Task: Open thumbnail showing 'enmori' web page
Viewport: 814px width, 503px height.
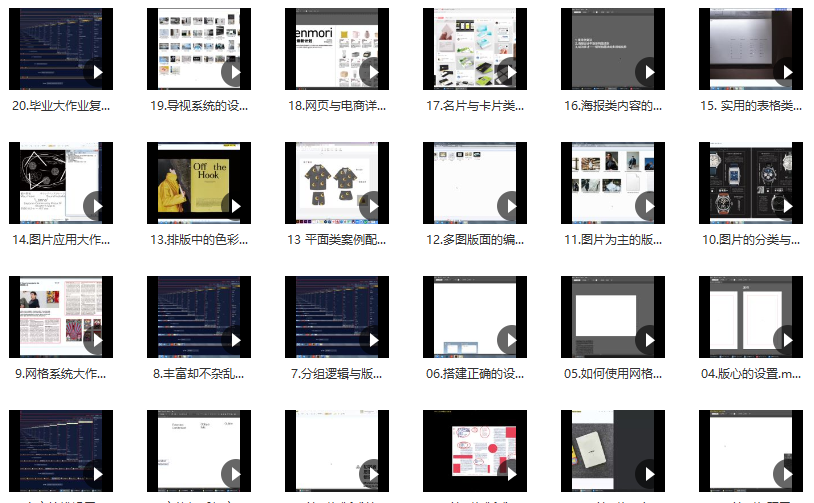Action: point(337,49)
